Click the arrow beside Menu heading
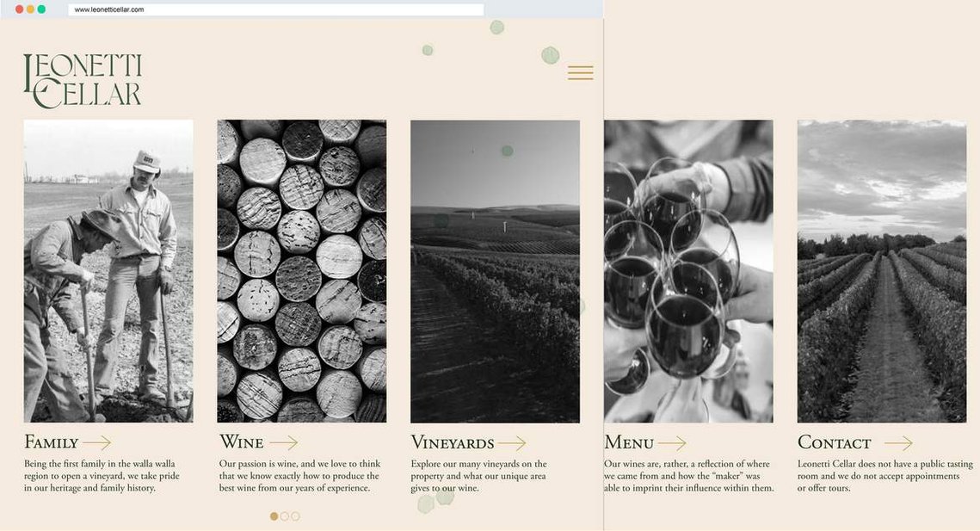This screenshot has width=980, height=531. click(672, 443)
